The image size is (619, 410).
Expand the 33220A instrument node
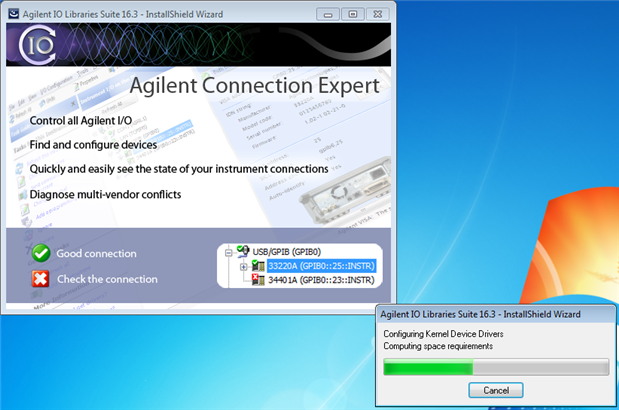[x=243, y=267]
